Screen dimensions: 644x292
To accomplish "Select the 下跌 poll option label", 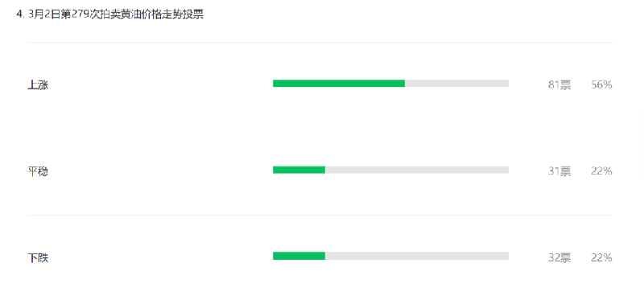I will coord(38,258).
